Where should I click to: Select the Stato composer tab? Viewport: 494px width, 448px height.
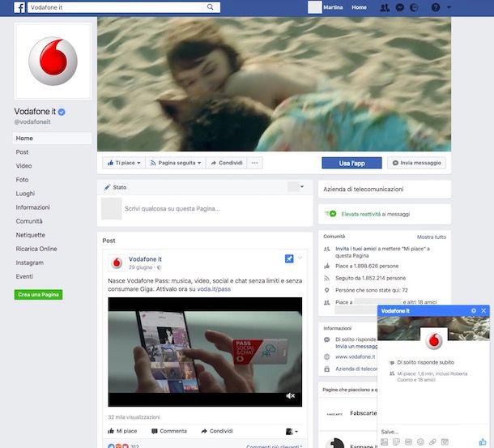pyautogui.click(x=115, y=187)
